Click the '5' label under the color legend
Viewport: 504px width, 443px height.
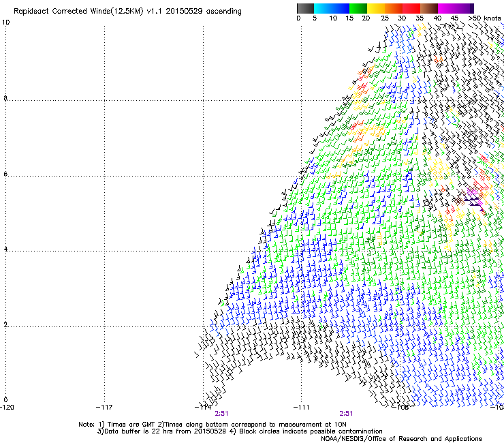click(315, 18)
